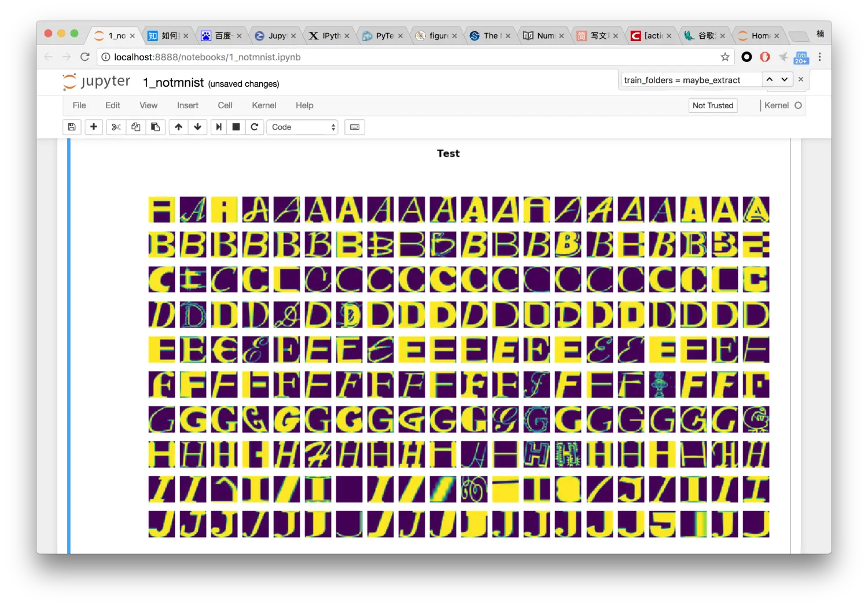Open the Cell menu
This screenshot has width=868, height=606.
point(225,105)
